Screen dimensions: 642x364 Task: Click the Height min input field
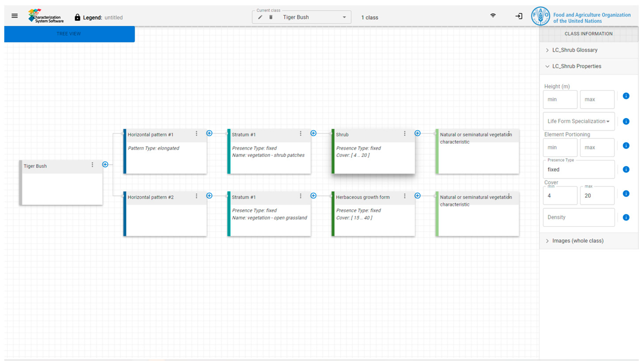[560, 100]
